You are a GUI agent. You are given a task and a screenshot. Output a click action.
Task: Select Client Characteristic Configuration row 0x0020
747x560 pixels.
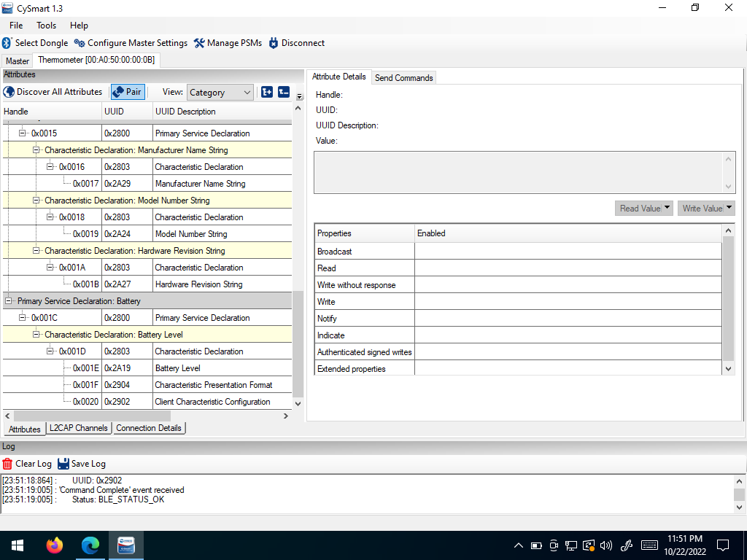coord(147,402)
